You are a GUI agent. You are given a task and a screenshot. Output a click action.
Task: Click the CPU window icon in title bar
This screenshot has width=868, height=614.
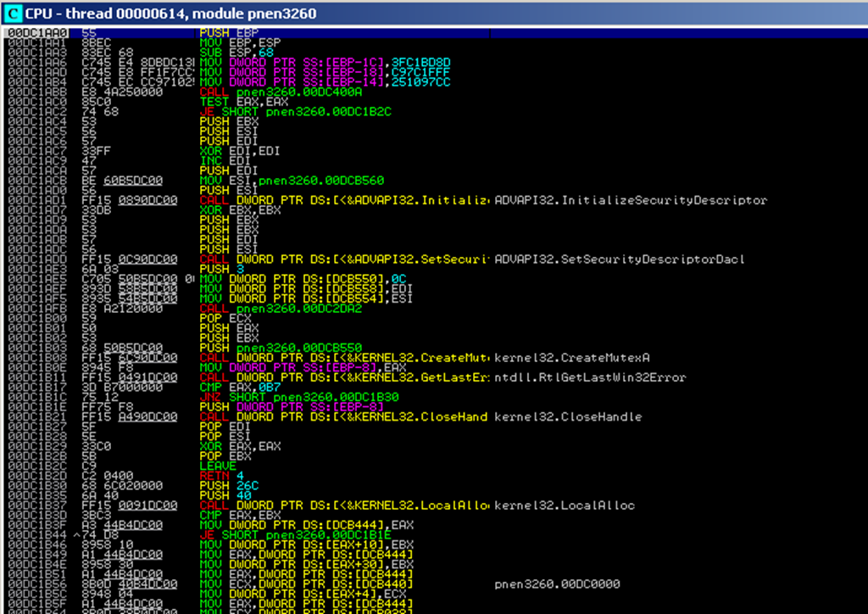click(12, 13)
